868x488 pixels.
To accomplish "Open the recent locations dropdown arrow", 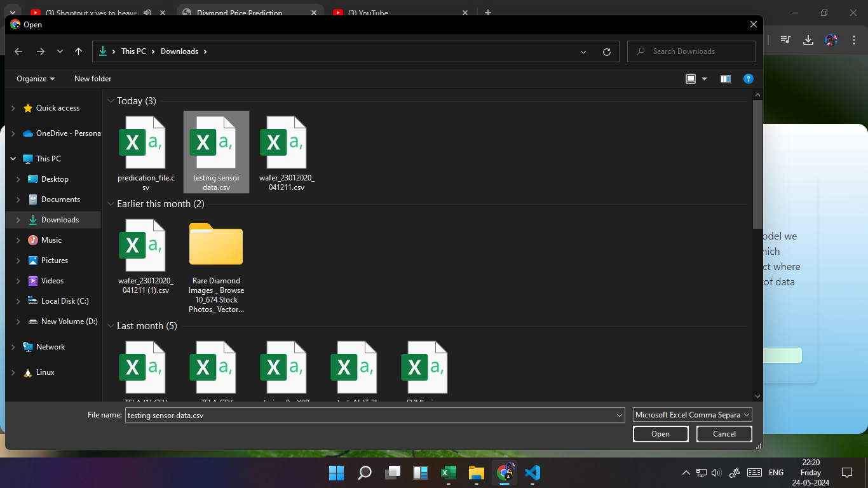I will coord(60,51).
